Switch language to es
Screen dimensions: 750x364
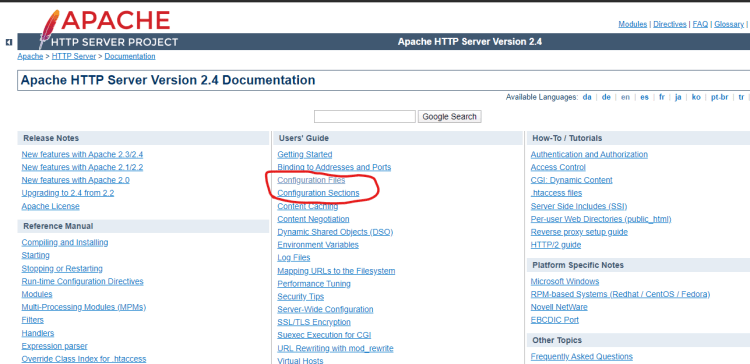point(644,97)
